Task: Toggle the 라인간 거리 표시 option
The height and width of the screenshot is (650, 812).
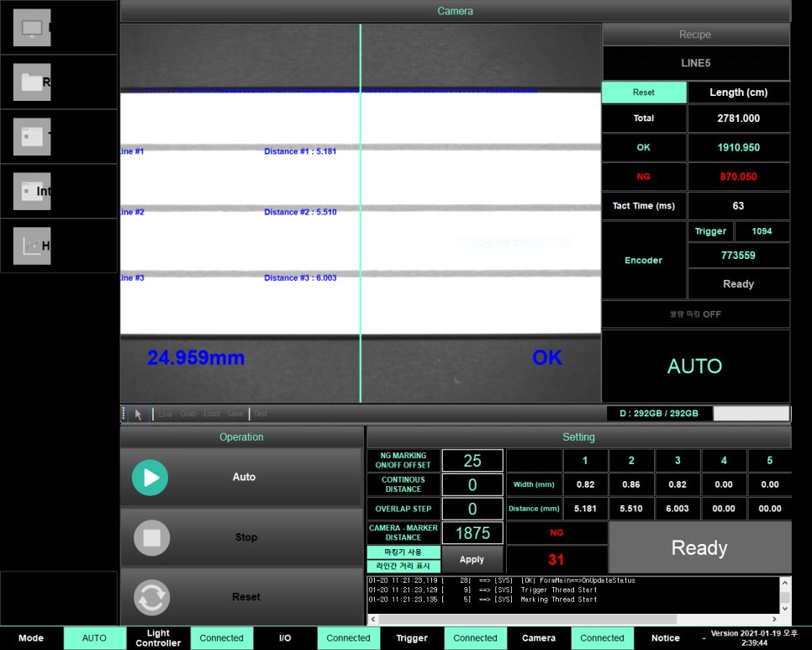Action: (x=403, y=566)
